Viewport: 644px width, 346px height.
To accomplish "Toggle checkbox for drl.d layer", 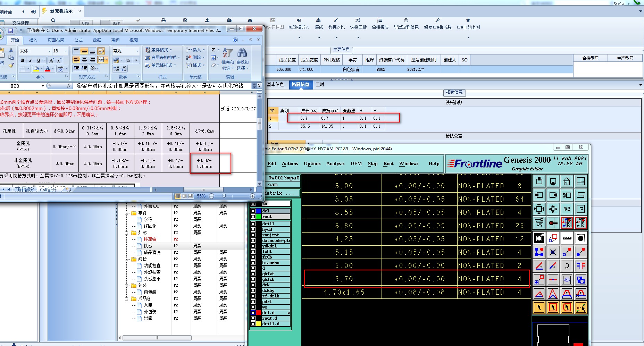I will pyautogui.click(x=253, y=313).
